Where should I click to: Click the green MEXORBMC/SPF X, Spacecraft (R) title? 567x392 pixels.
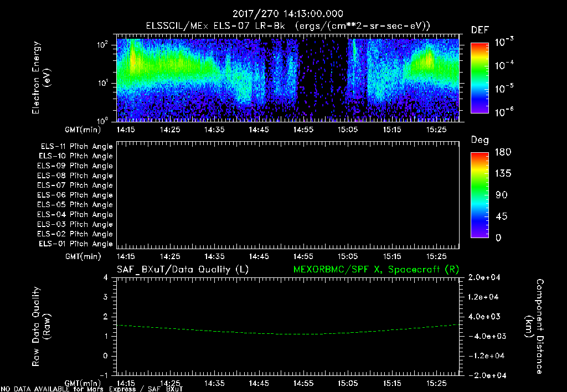[x=376, y=270]
